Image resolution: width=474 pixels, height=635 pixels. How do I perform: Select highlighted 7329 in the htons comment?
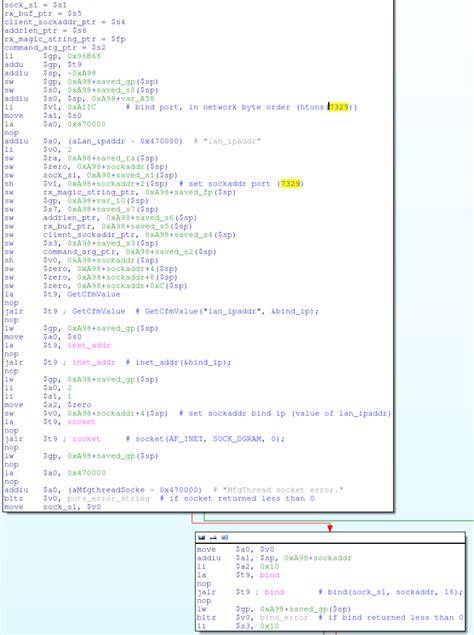(338, 107)
